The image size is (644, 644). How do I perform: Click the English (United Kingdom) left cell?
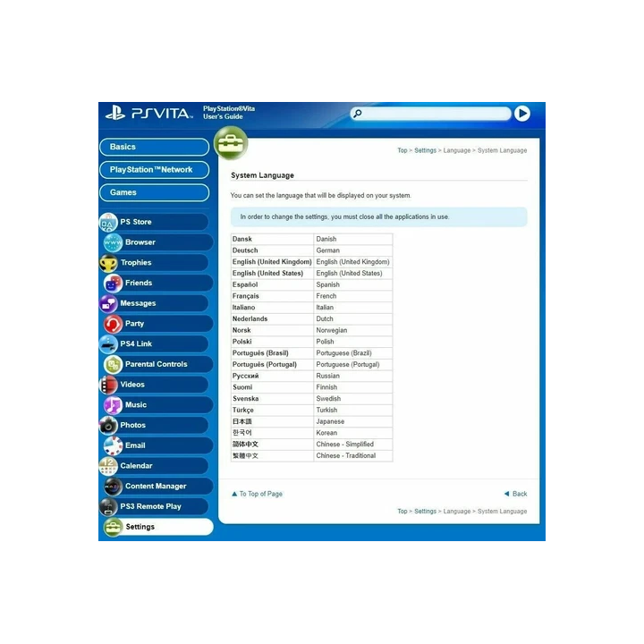272,262
